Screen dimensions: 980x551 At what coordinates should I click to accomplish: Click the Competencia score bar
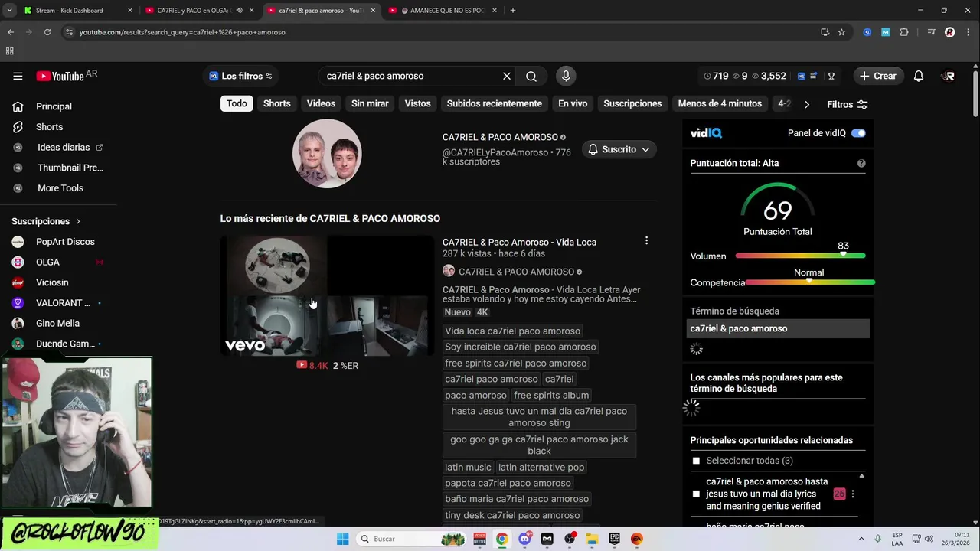tap(810, 282)
